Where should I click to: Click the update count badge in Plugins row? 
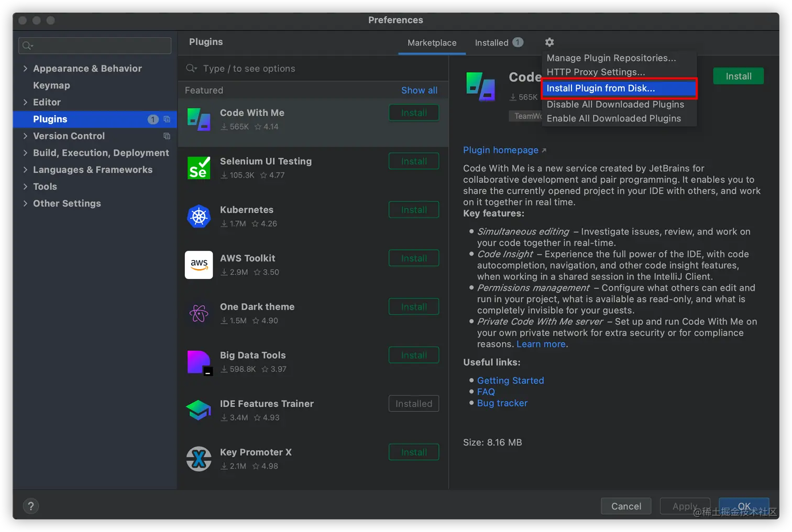[x=153, y=119]
